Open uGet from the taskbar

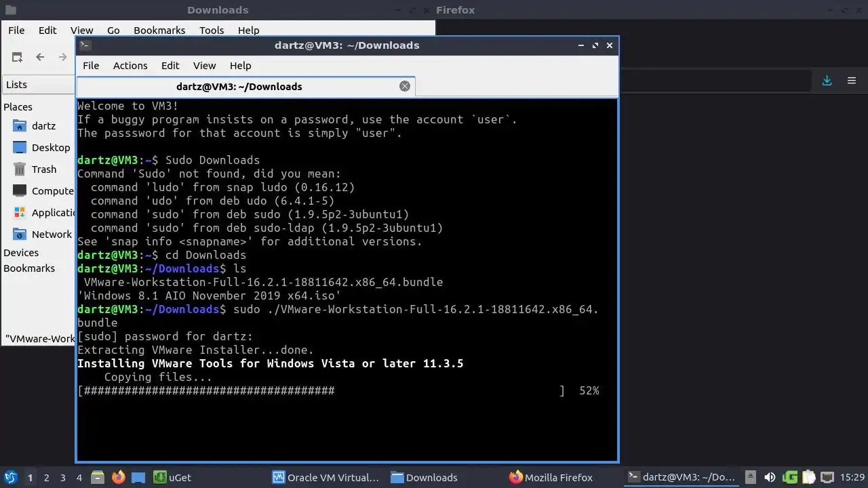(x=172, y=478)
